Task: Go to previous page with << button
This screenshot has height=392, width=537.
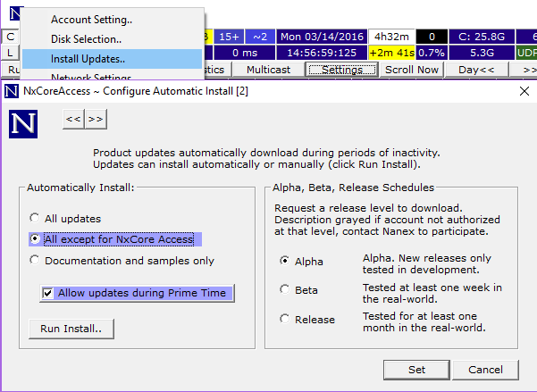Action: pyautogui.click(x=73, y=119)
